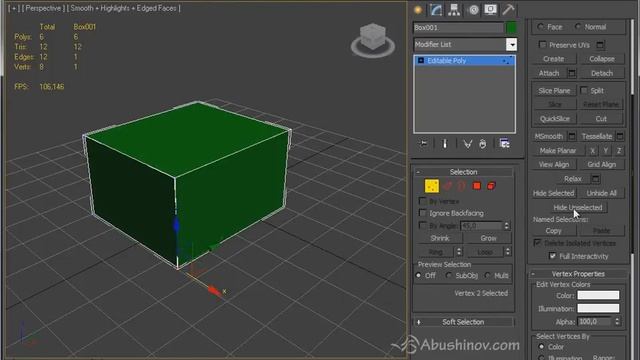This screenshot has width=640, height=360.
Task: Disable Full Interactivity checkbox
Action: pos(552,256)
